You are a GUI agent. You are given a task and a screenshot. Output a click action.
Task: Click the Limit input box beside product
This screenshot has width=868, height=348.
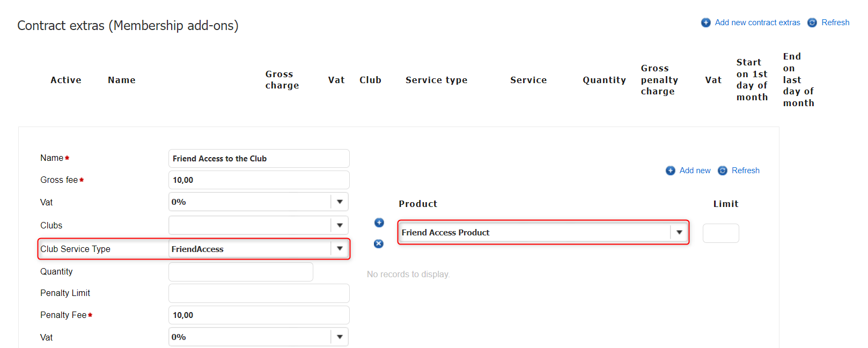pos(720,233)
